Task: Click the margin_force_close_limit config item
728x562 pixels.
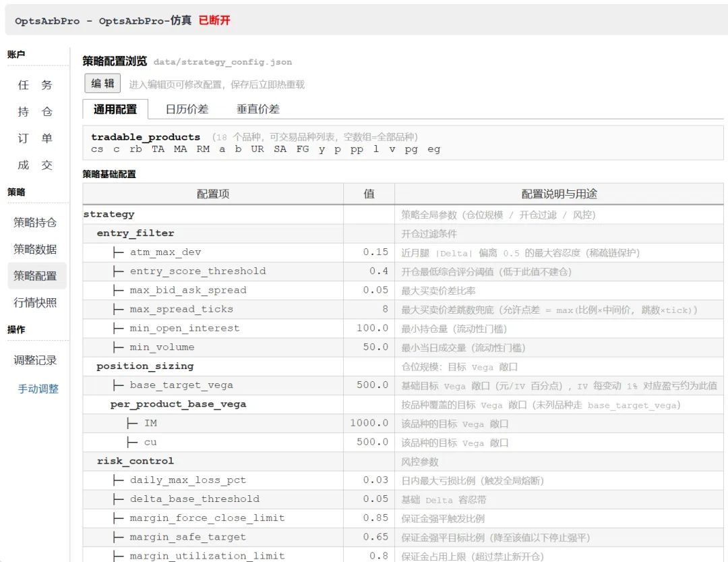Action: pyautogui.click(x=208, y=518)
